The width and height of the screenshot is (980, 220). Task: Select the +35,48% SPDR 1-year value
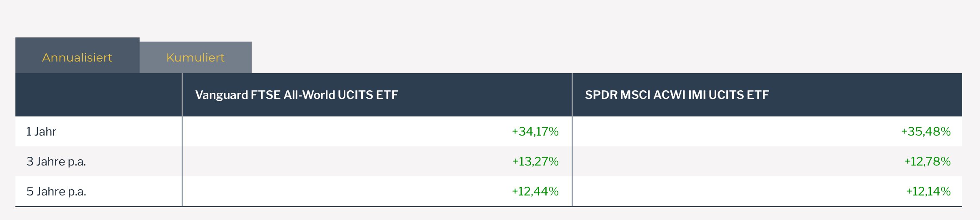click(x=925, y=131)
